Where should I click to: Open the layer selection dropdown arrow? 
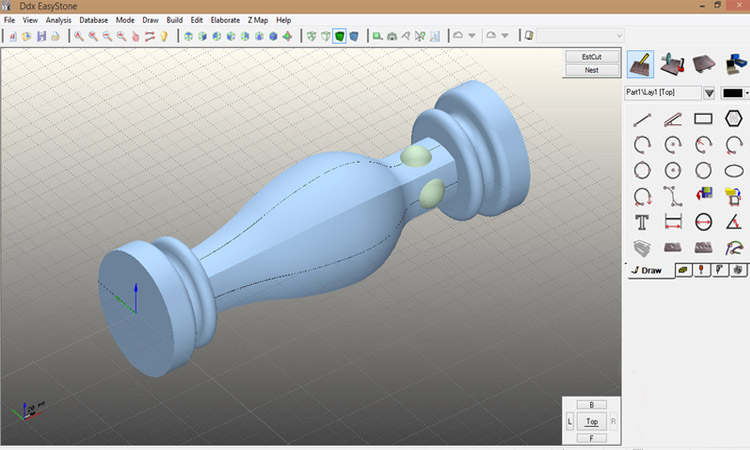709,93
